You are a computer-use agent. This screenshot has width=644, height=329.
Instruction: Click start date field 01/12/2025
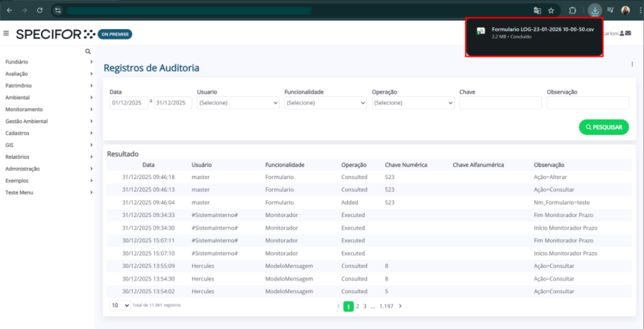tap(129, 103)
